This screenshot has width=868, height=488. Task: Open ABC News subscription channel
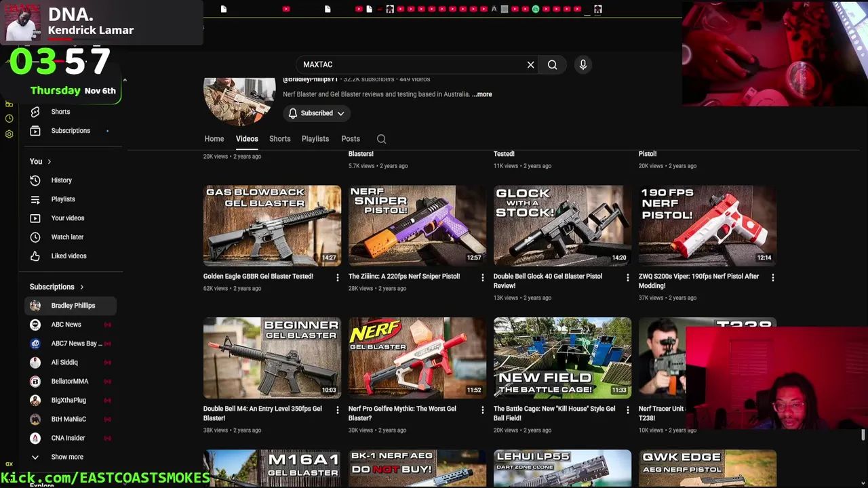coord(71,325)
